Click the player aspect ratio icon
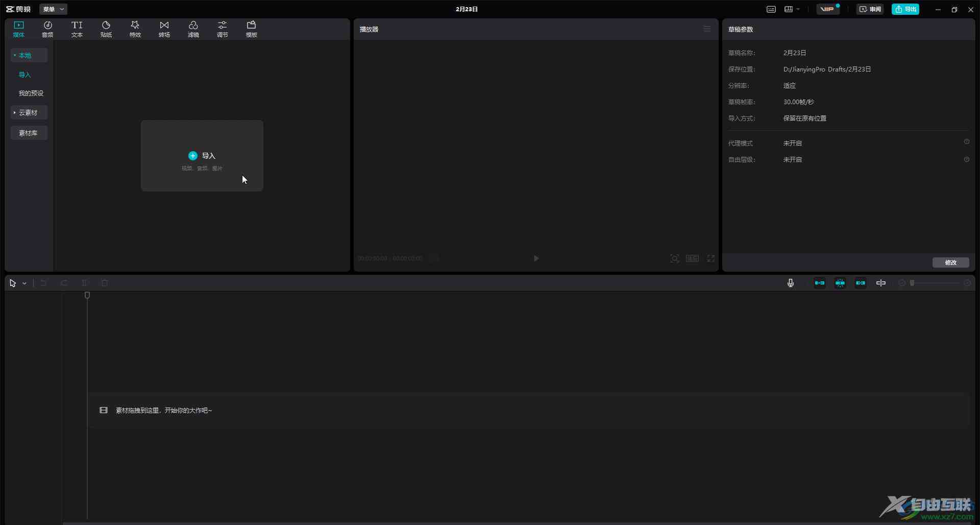The height and width of the screenshot is (525, 980). pyautogui.click(x=693, y=258)
